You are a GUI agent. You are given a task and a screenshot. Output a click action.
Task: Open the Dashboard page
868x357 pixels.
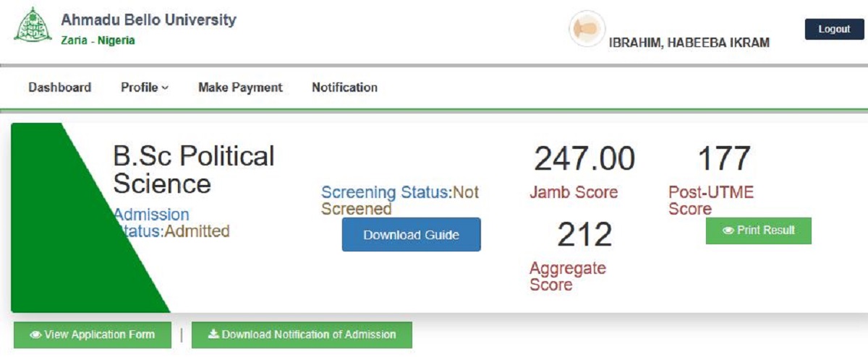tap(59, 87)
